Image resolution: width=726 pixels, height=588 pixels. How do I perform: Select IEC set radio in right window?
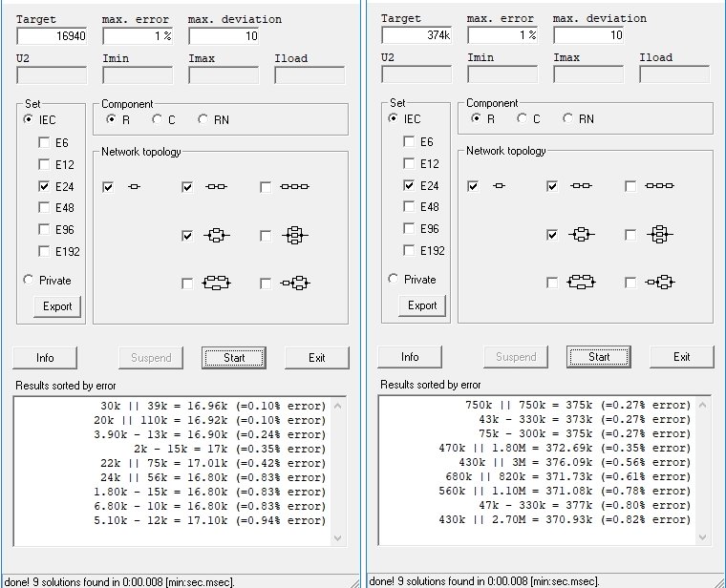tap(394, 118)
